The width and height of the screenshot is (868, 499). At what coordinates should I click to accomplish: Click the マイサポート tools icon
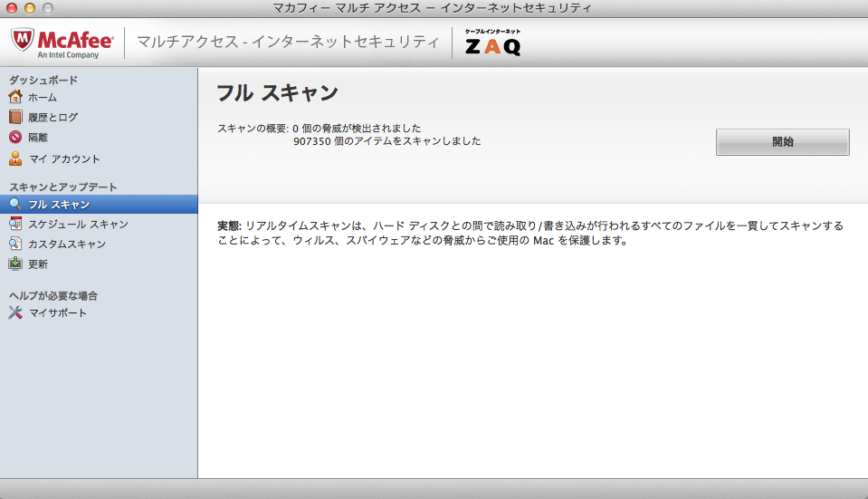[15, 313]
